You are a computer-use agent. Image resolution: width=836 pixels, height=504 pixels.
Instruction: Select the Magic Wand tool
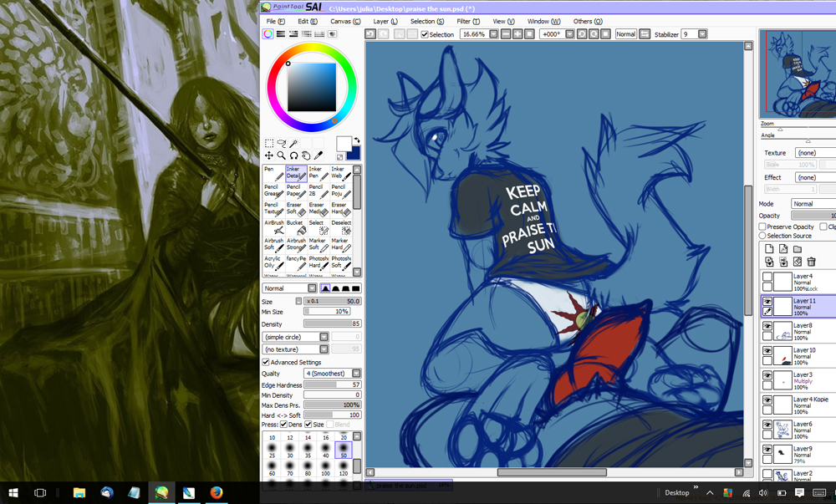coord(294,144)
